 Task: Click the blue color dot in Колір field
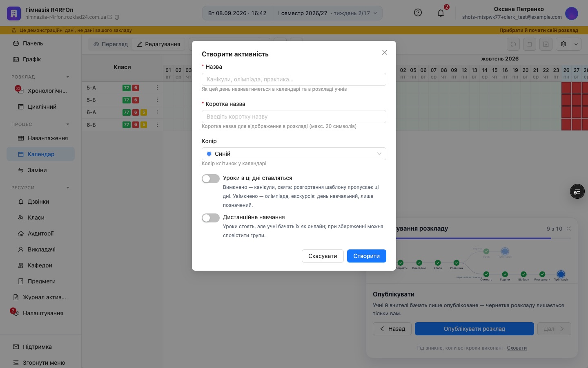click(209, 154)
